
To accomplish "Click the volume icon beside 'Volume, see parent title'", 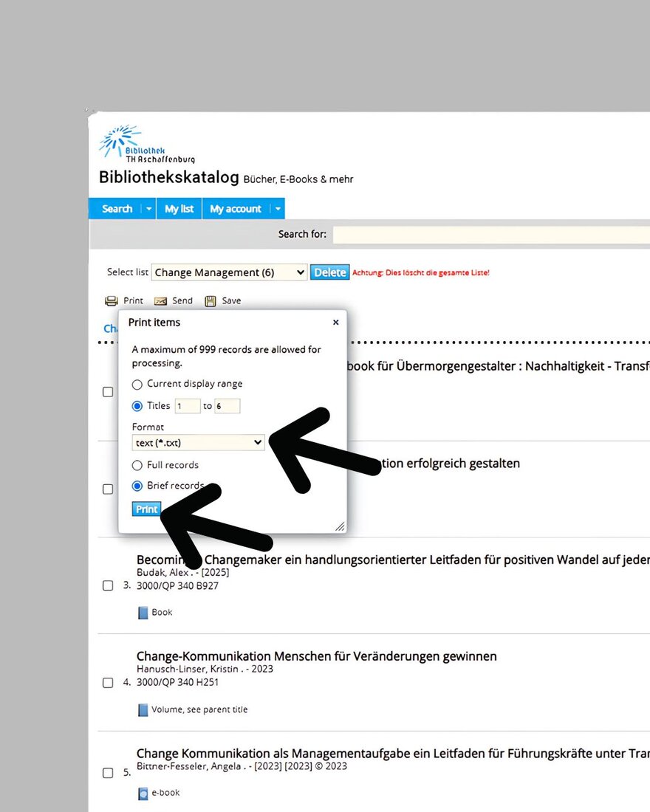I will (x=143, y=710).
